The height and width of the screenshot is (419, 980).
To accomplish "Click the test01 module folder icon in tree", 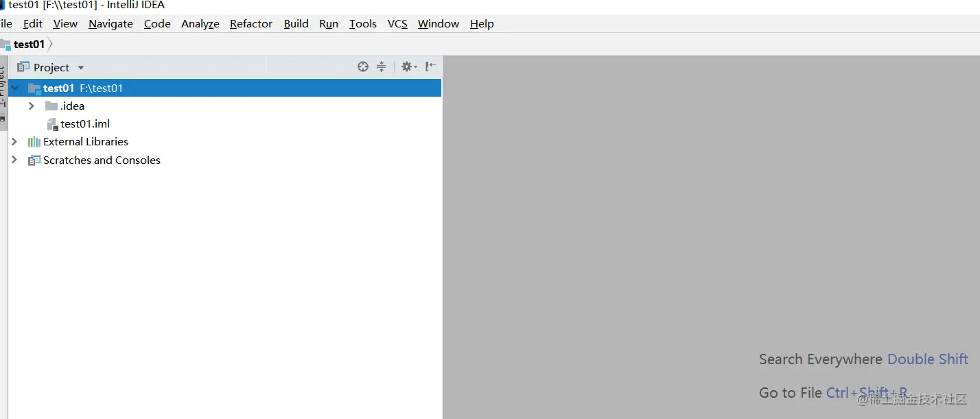I will (34, 88).
